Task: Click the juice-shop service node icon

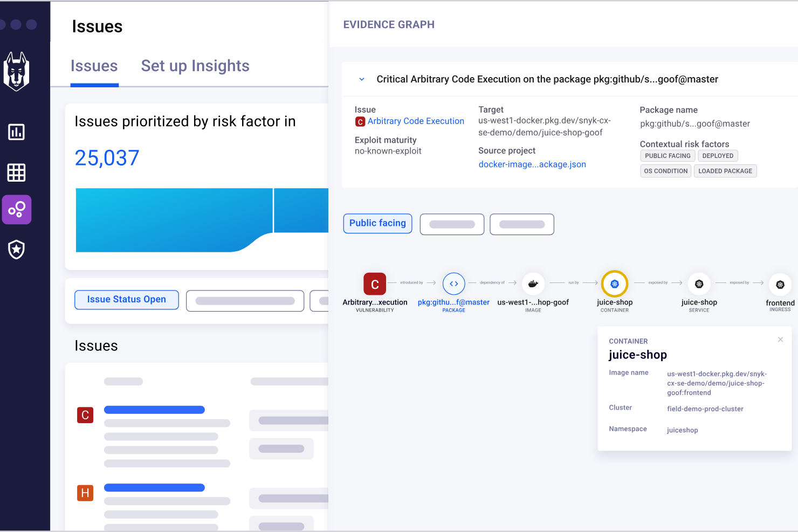Action: click(x=699, y=284)
